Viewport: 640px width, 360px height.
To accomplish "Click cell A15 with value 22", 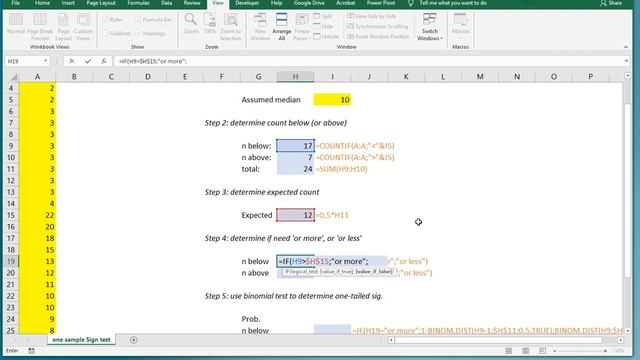I will click(x=37, y=215).
